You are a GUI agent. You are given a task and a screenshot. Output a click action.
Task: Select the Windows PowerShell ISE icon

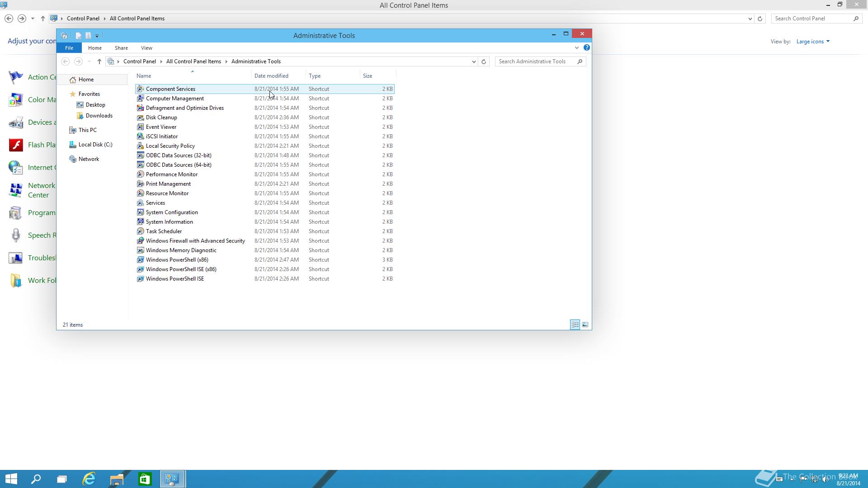pos(140,279)
